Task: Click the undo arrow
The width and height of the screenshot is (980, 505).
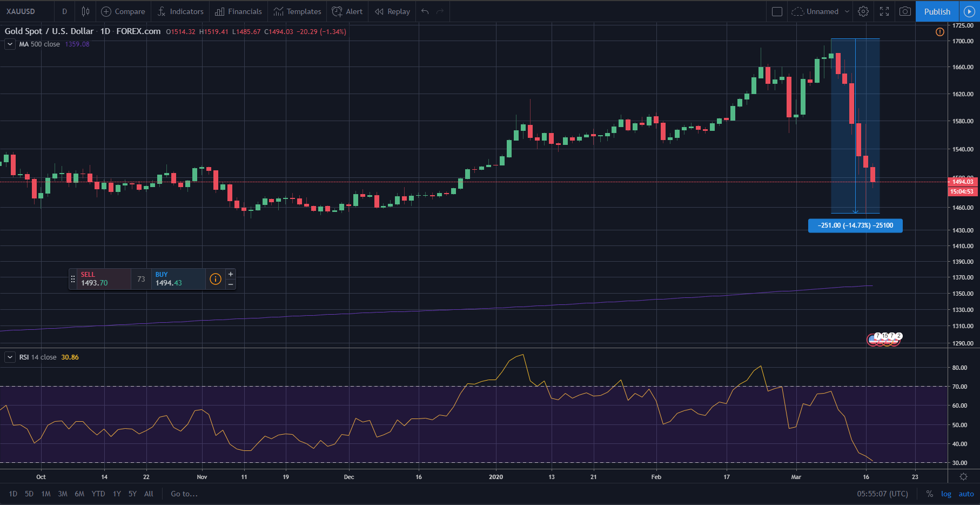Action: point(425,11)
